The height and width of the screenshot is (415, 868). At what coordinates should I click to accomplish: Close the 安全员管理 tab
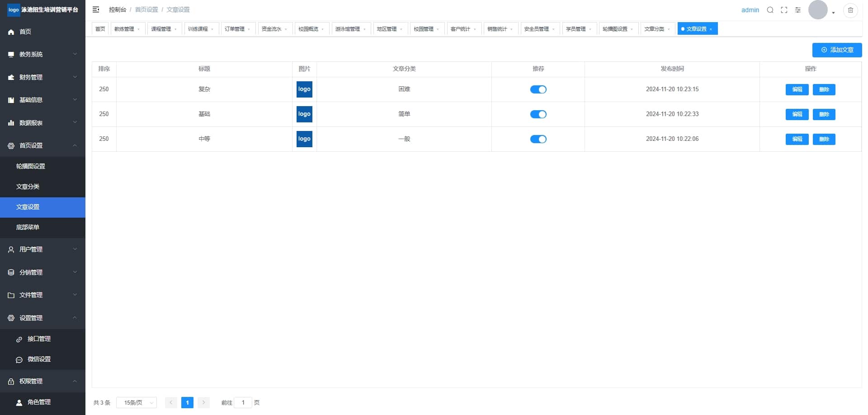[554, 29]
